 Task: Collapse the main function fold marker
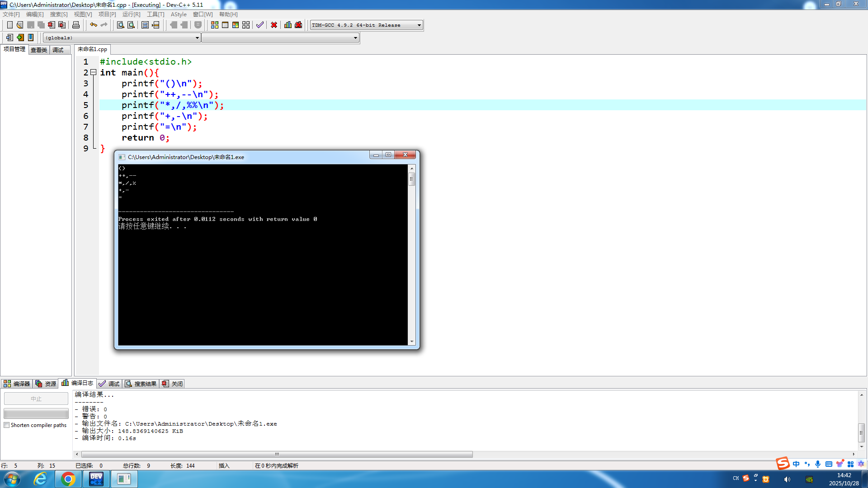(x=93, y=72)
